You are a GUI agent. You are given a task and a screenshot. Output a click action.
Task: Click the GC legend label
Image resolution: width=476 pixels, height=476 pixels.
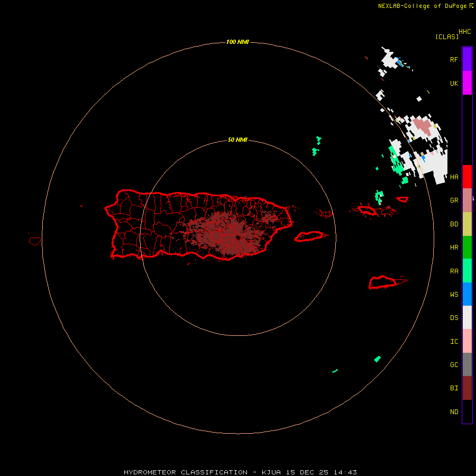coord(454,364)
